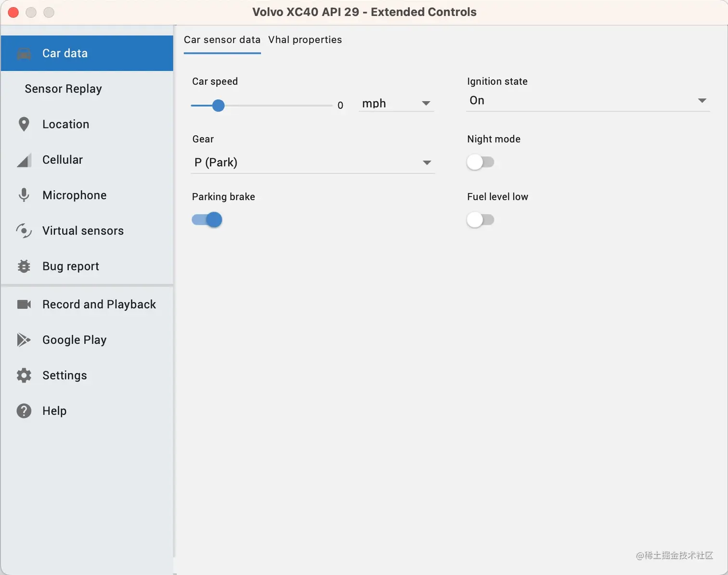
Task: Expand the Gear P (Park) dropdown
Action: tap(313, 163)
